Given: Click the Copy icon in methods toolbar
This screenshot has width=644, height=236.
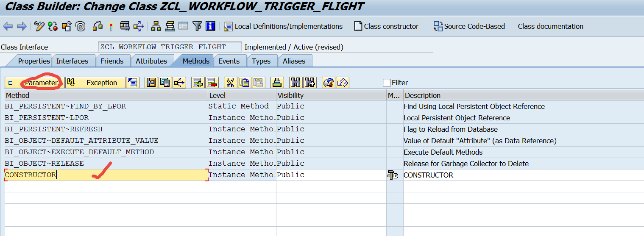Looking at the screenshot, I should pos(244,83).
